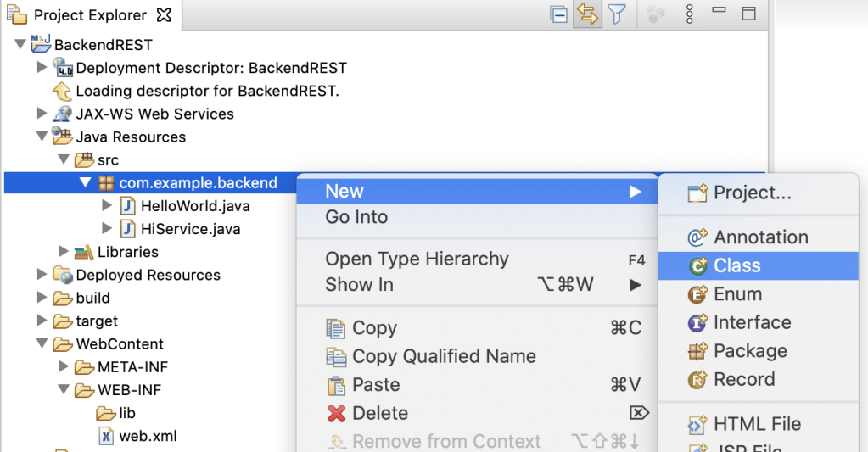The width and height of the screenshot is (868, 452).
Task: Select HelloWorld.java in the tree
Action: coord(194,206)
